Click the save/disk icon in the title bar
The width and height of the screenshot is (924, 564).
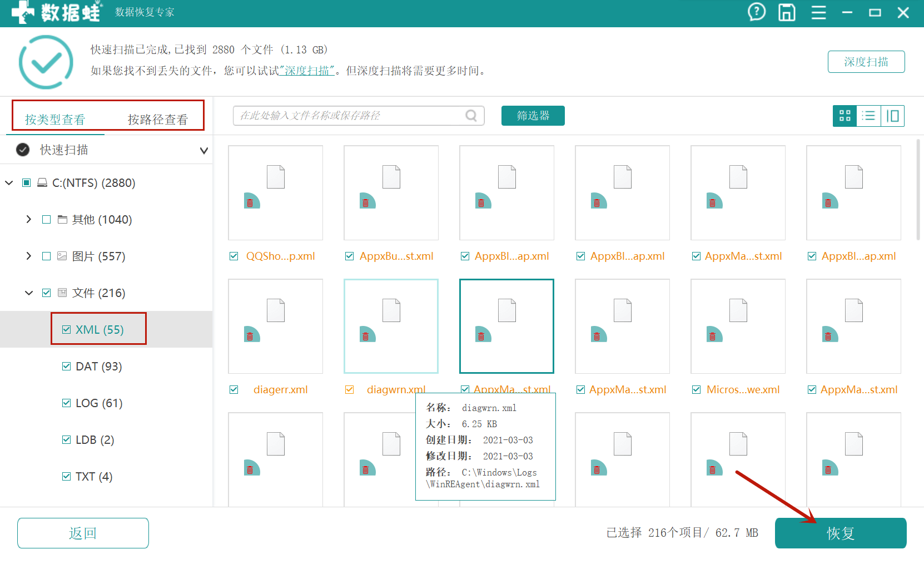[x=787, y=12]
